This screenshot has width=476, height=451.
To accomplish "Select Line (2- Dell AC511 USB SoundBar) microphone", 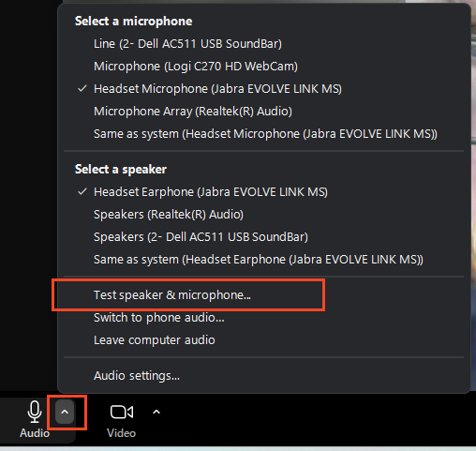I will pos(263,44).
